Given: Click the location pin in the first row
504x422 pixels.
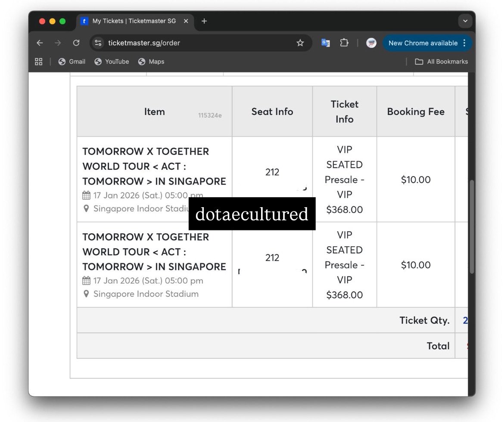Looking at the screenshot, I should tap(86, 208).
